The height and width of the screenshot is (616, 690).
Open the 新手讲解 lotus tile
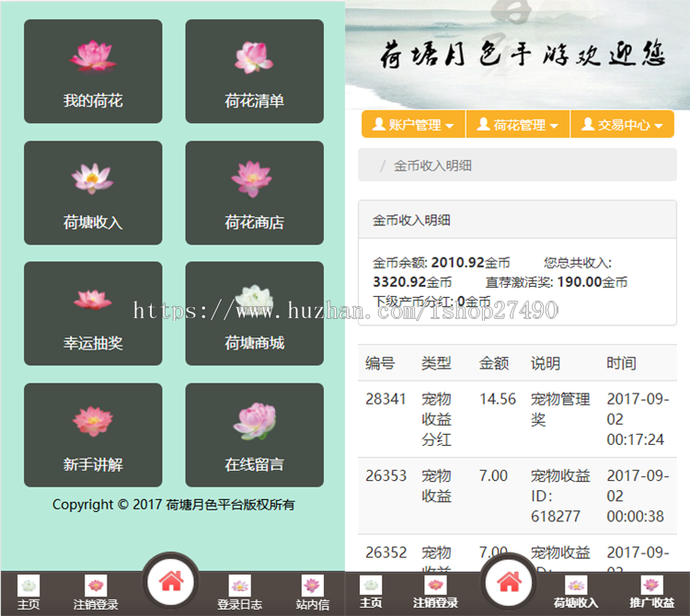pos(93,435)
